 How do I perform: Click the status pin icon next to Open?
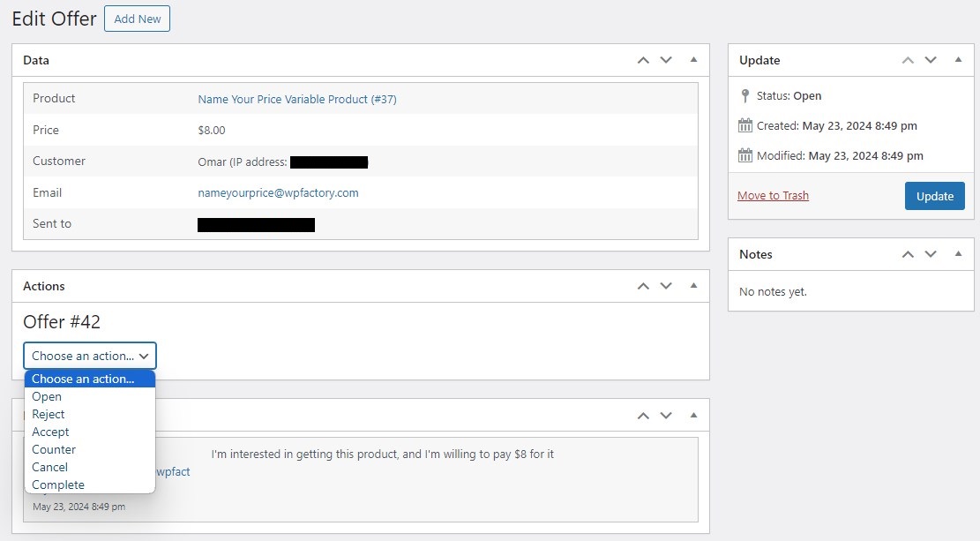(x=746, y=95)
